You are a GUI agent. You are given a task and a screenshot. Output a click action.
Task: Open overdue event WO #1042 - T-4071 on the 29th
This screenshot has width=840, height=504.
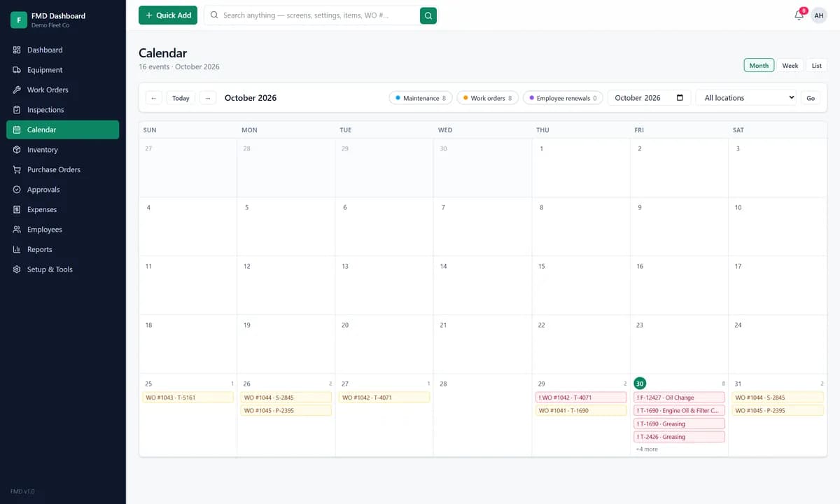(581, 398)
